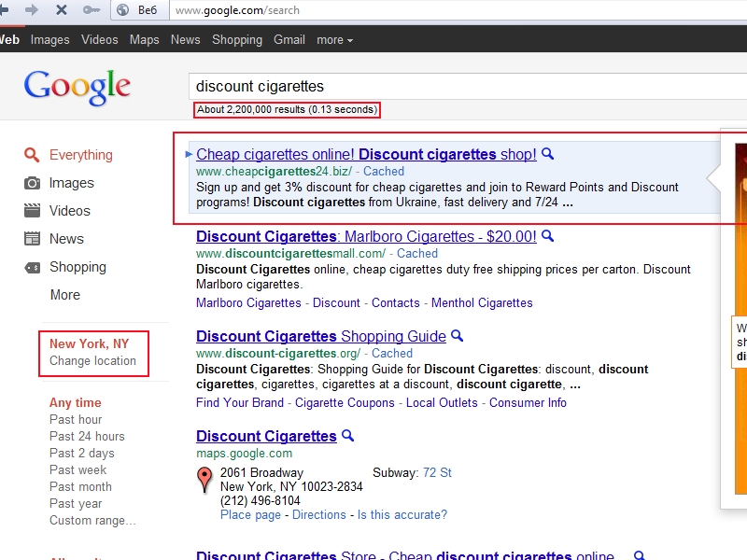Image resolution: width=747 pixels, height=560 pixels.
Task: Click the discount cigarettes search field
Action: pos(467,86)
